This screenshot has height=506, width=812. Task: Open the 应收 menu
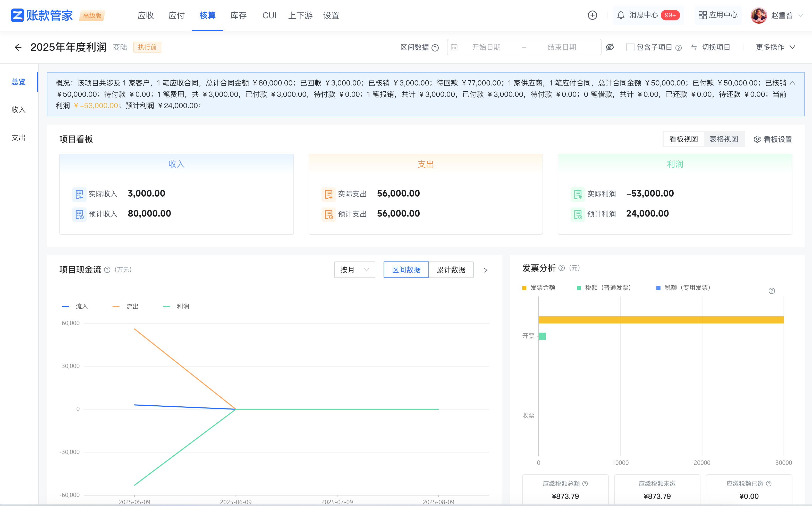pos(146,15)
